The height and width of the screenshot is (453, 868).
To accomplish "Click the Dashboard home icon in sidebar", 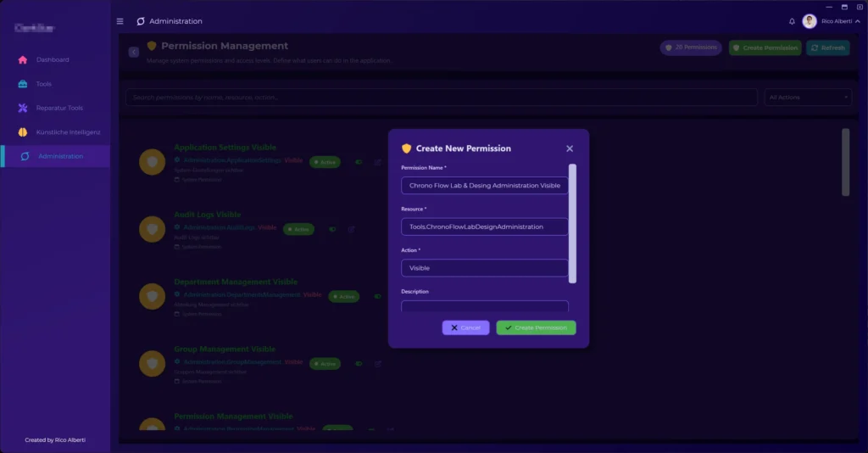I will 23,60.
